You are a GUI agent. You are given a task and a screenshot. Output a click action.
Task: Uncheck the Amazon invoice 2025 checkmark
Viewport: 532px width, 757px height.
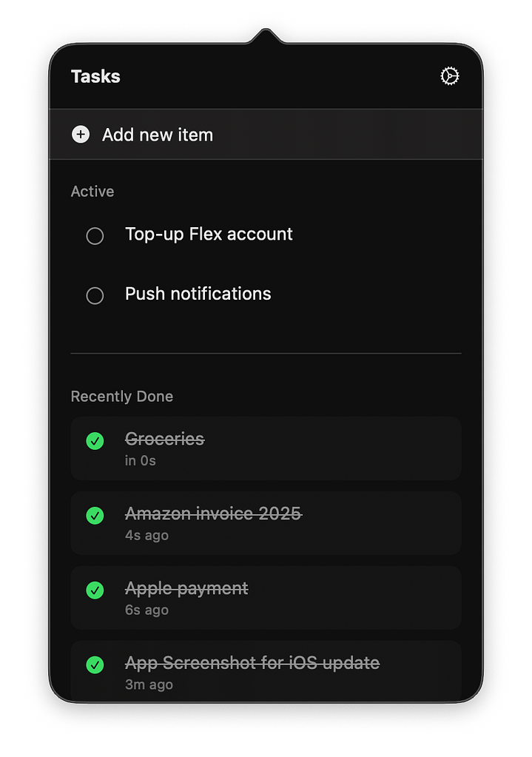tap(95, 516)
